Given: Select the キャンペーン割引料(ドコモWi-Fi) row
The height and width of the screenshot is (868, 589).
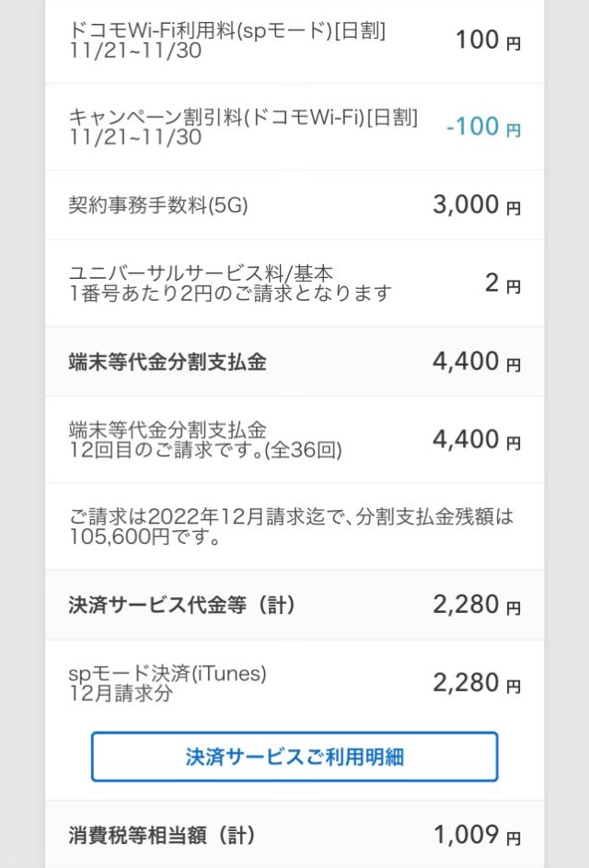Looking at the screenshot, I should pyautogui.click(x=294, y=127).
